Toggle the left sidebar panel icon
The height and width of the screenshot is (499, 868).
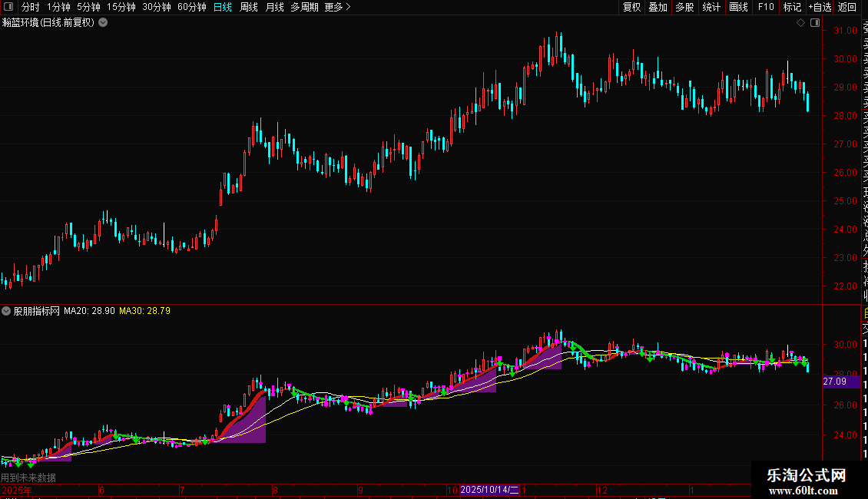pyautogui.click(x=8, y=7)
